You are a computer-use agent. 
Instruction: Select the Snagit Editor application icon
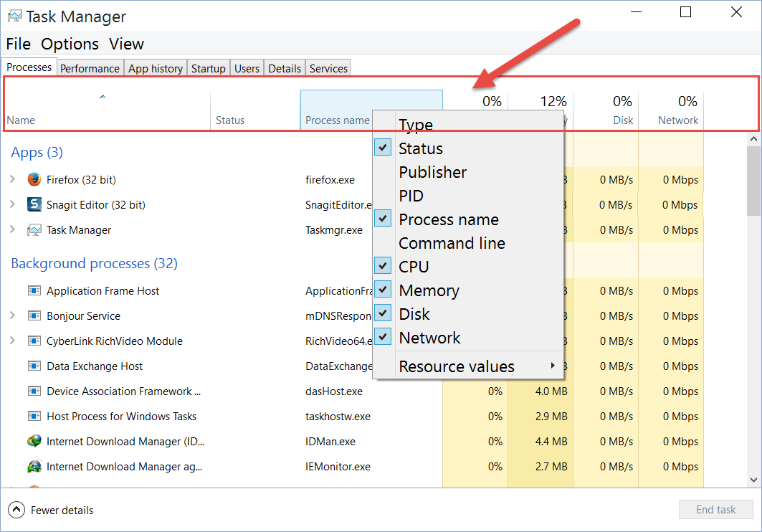click(x=34, y=204)
